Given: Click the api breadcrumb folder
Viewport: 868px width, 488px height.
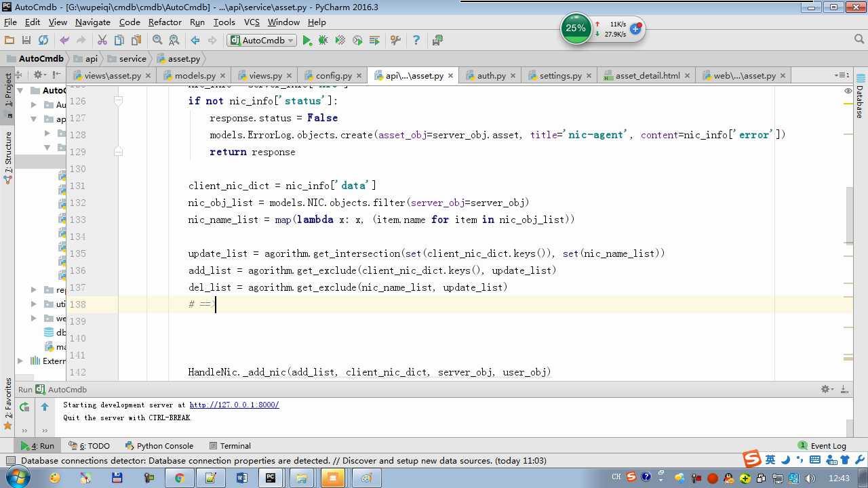Looking at the screenshot, I should (85, 58).
